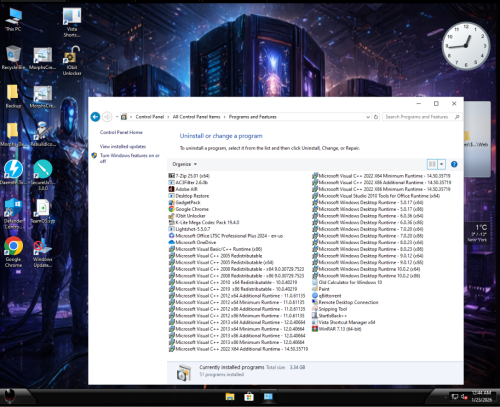
Task: Select the Snipping Tool entry
Action: pyautogui.click(x=329, y=309)
